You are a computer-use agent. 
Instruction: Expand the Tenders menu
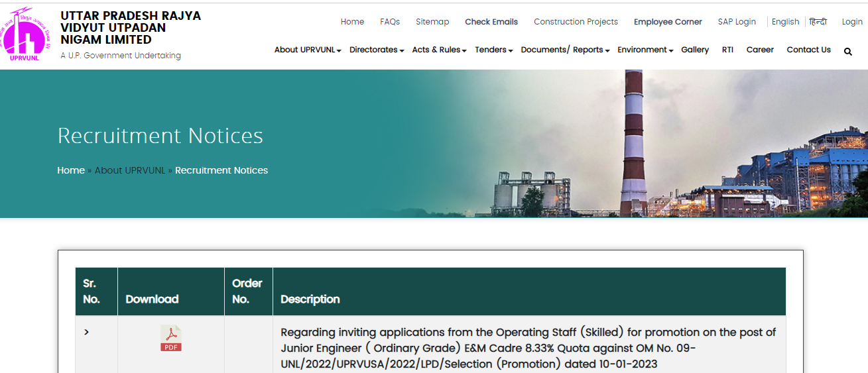coord(493,50)
